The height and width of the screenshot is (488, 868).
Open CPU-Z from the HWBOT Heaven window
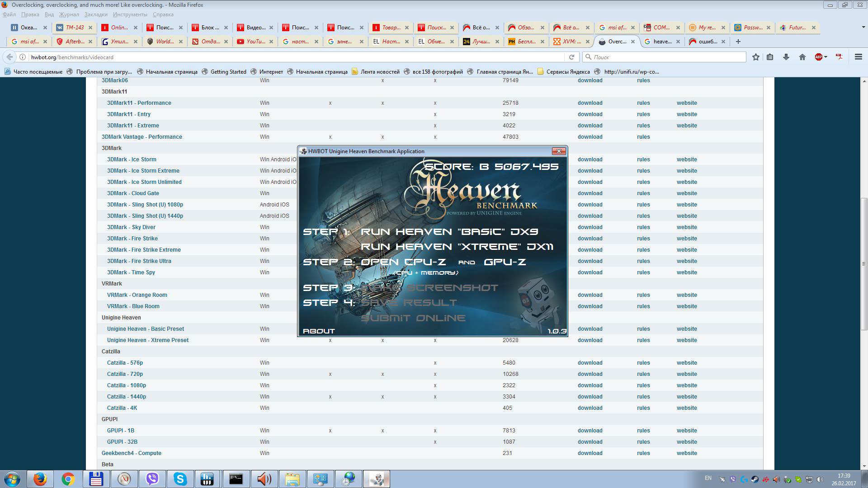coord(403,262)
